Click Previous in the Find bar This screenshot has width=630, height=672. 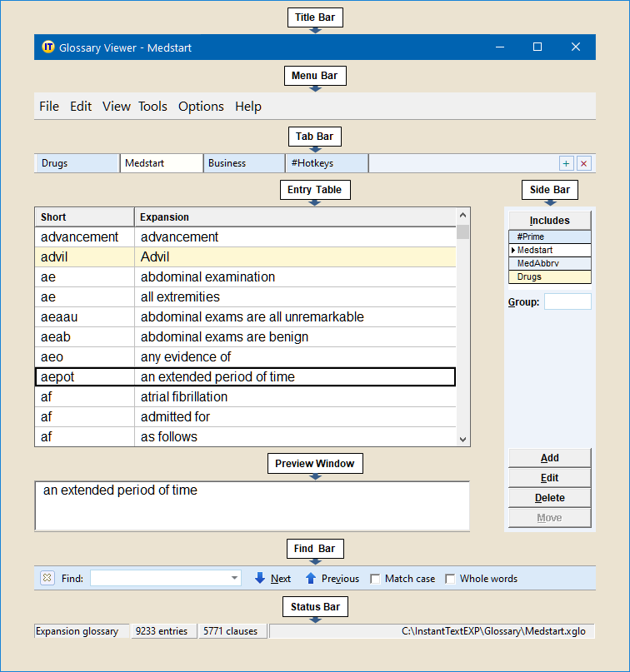coord(340,579)
